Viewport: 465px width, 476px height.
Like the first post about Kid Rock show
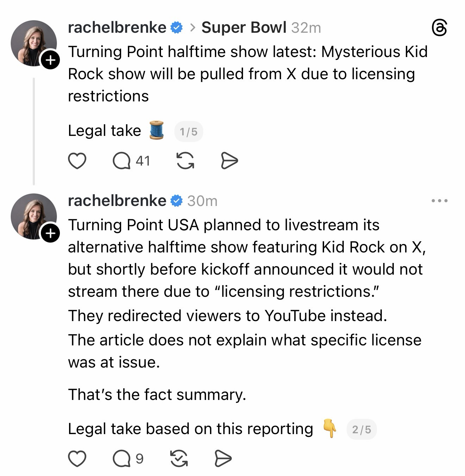(77, 161)
